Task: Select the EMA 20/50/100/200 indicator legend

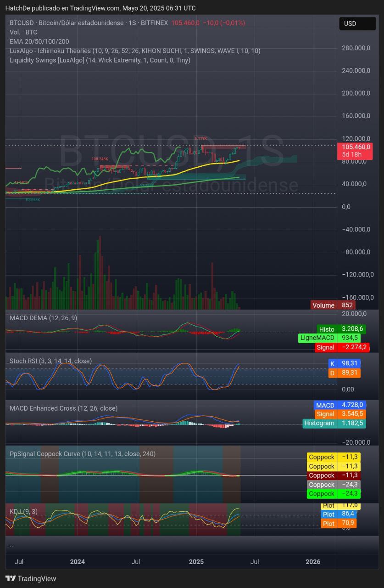Action: [39, 41]
